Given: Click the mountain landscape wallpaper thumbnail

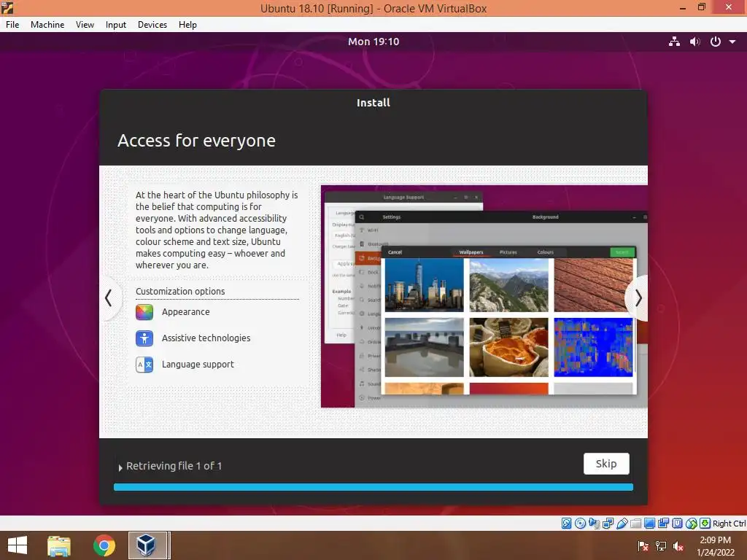Looking at the screenshot, I should (508, 285).
